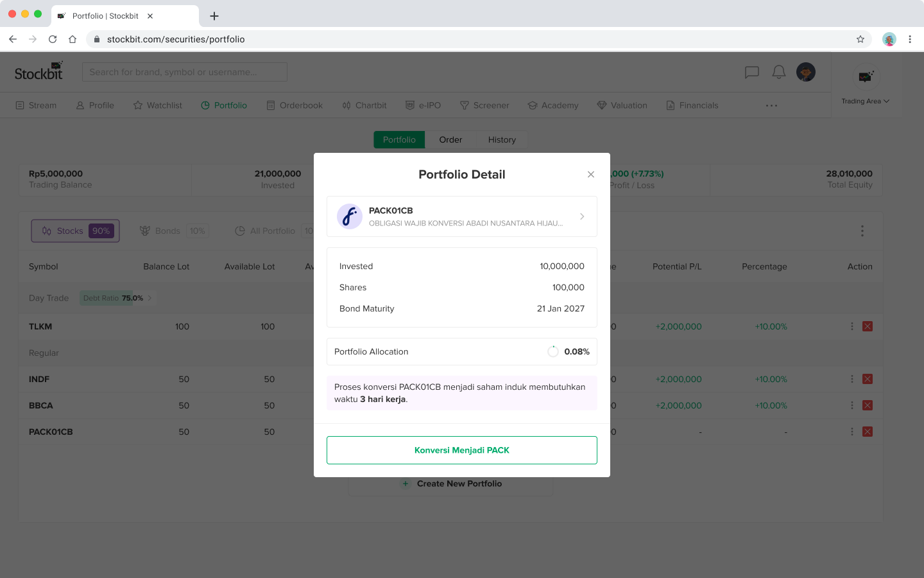The image size is (924, 578).
Task: Click the Portfolio Allocation progress ring
Action: pos(553,351)
